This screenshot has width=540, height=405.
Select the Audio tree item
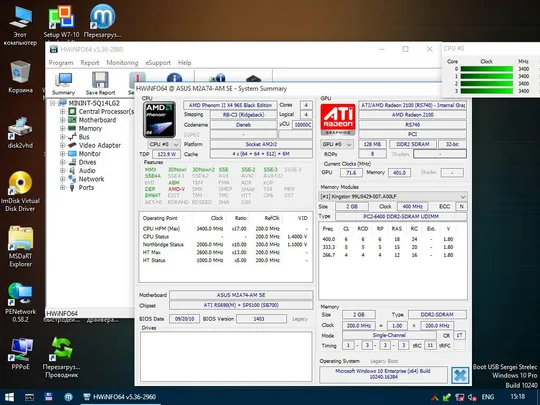[x=87, y=170]
